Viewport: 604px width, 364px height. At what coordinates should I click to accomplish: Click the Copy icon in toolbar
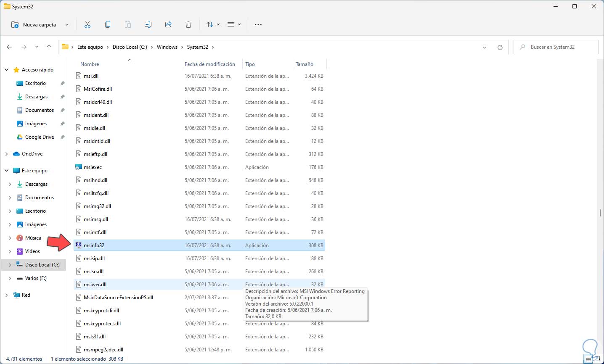[x=108, y=25]
